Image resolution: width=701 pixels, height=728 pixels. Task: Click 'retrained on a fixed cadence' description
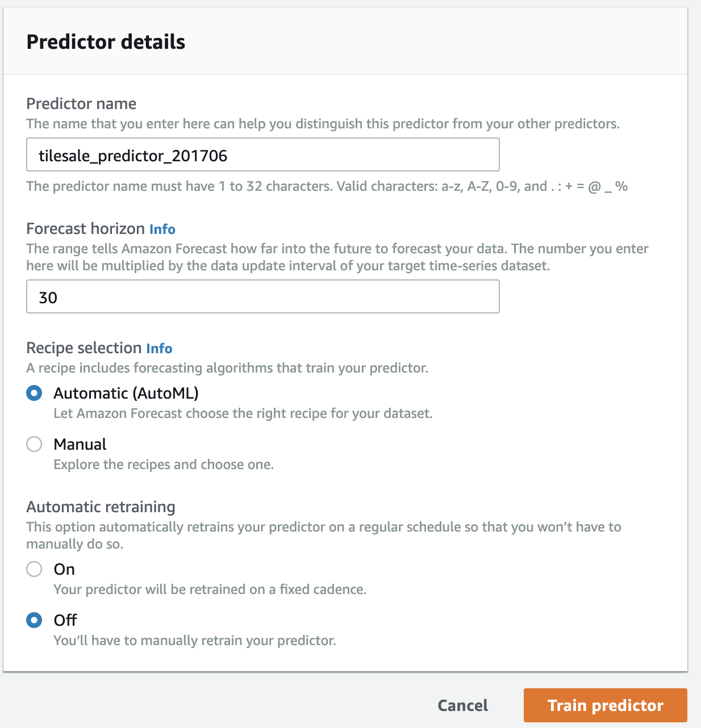click(210, 589)
